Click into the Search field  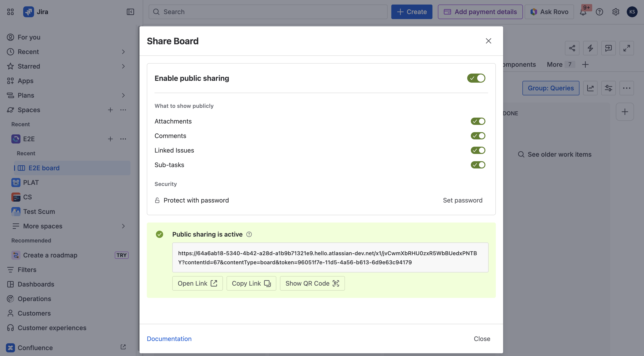pos(268,12)
